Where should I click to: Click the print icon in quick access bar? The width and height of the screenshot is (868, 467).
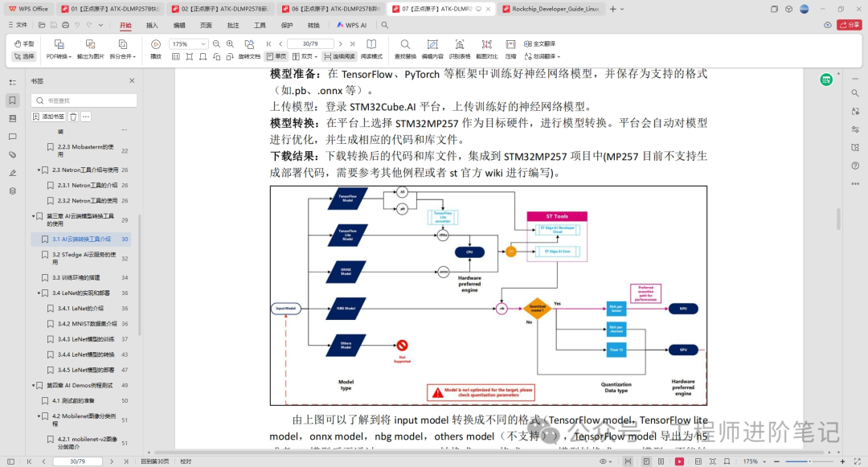65,25
